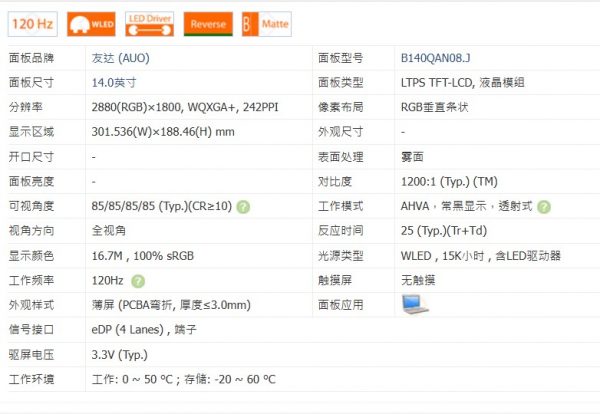Open help icon next to AHVA work mode
Viewport: 600px width, 414px height.
click(x=544, y=206)
